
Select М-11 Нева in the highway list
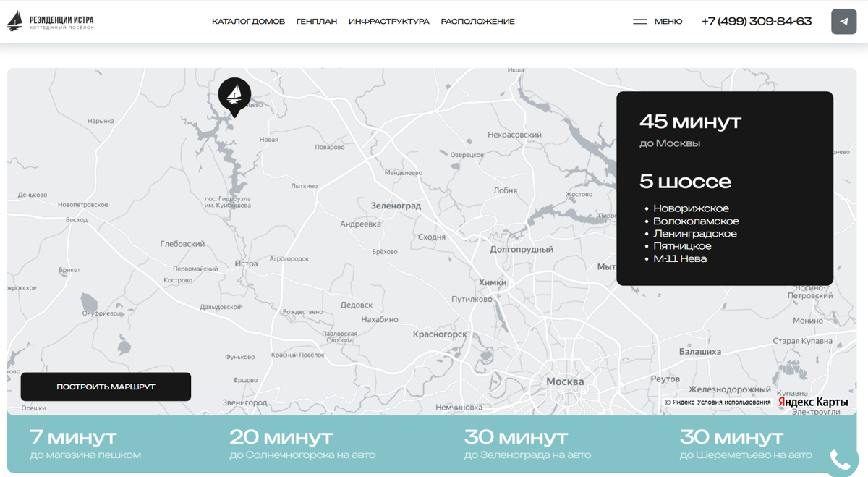pyautogui.click(x=680, y=258)
